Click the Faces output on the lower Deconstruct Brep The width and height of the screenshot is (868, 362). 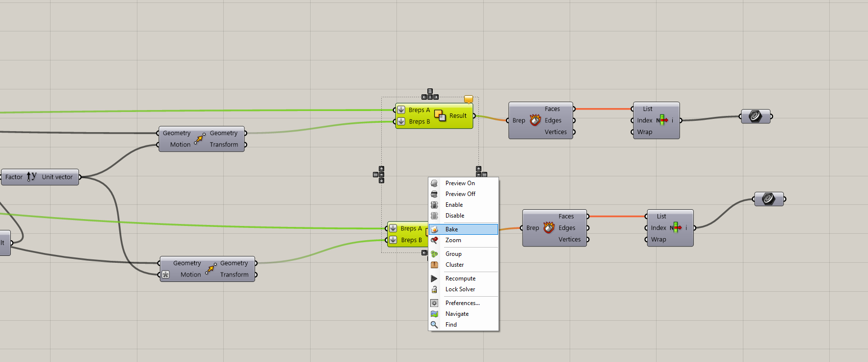click(566, 217)
